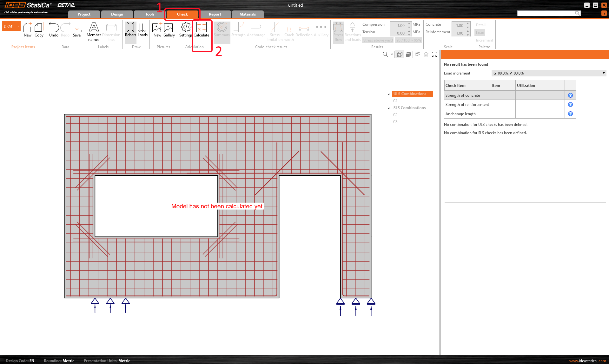
Task: Open the Load increment dropdown
Action: coord(603,73)
